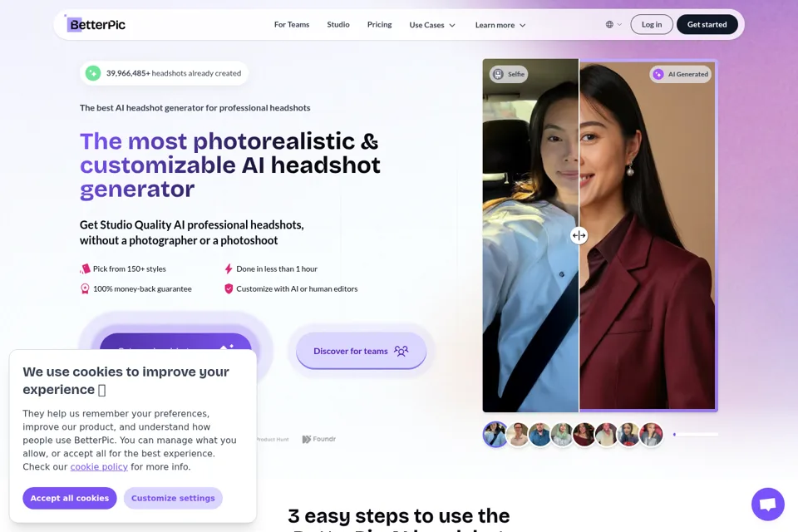The height and width of the screenshot is (532, 798).
Task: Accept all cookies
Action: (x=70, y=498)
